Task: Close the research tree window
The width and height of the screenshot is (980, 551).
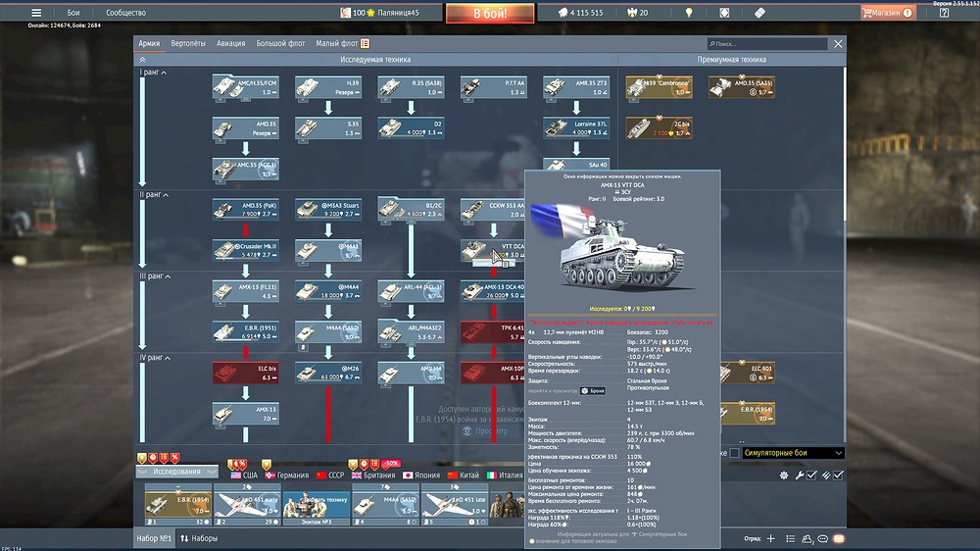Action: coord(838,44)
